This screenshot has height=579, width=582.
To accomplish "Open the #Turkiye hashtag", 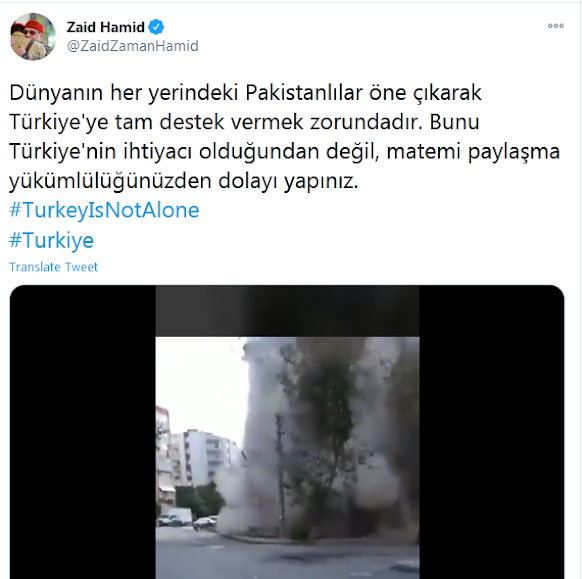I will click(x=51, y=240).
